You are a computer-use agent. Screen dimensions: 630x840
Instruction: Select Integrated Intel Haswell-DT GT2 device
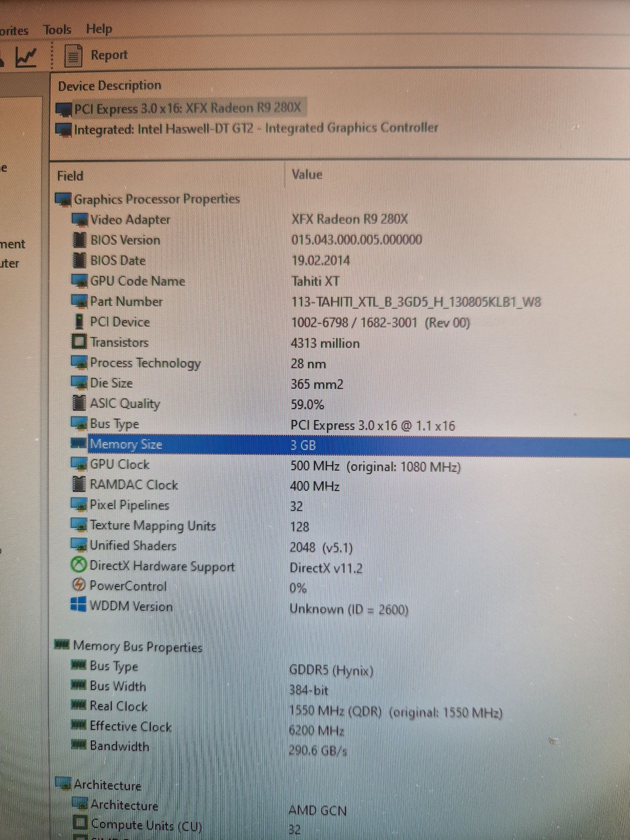pos(256,128)
